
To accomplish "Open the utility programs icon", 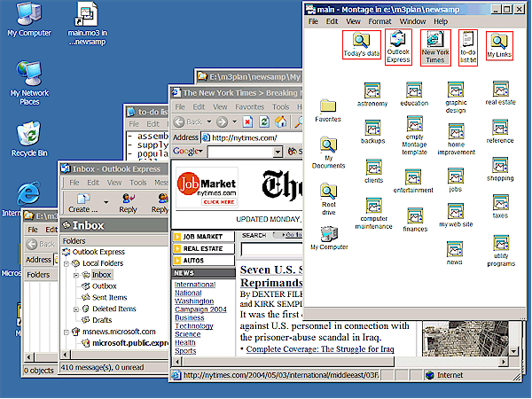I will [x=501, y=251].
